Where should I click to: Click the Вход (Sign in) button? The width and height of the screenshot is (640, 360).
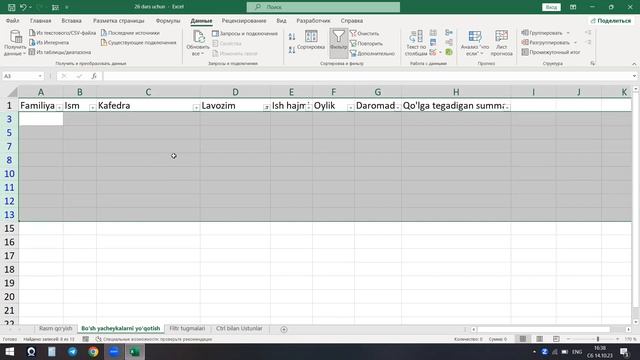(x=551, y=7)
